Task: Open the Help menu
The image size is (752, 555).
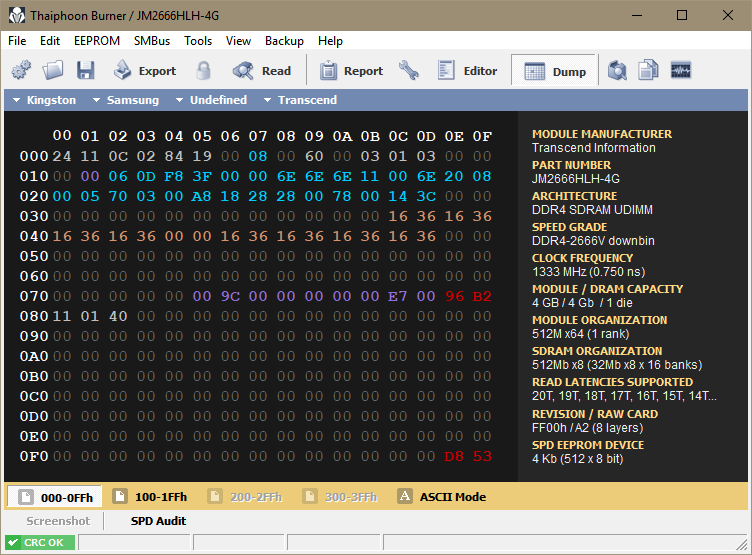Action: 330,41
